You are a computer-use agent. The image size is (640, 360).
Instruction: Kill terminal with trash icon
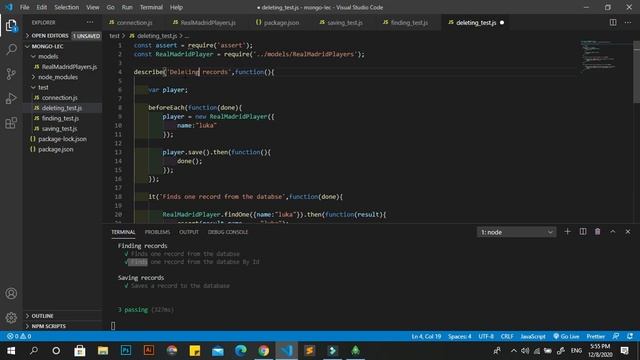[598, 232]
